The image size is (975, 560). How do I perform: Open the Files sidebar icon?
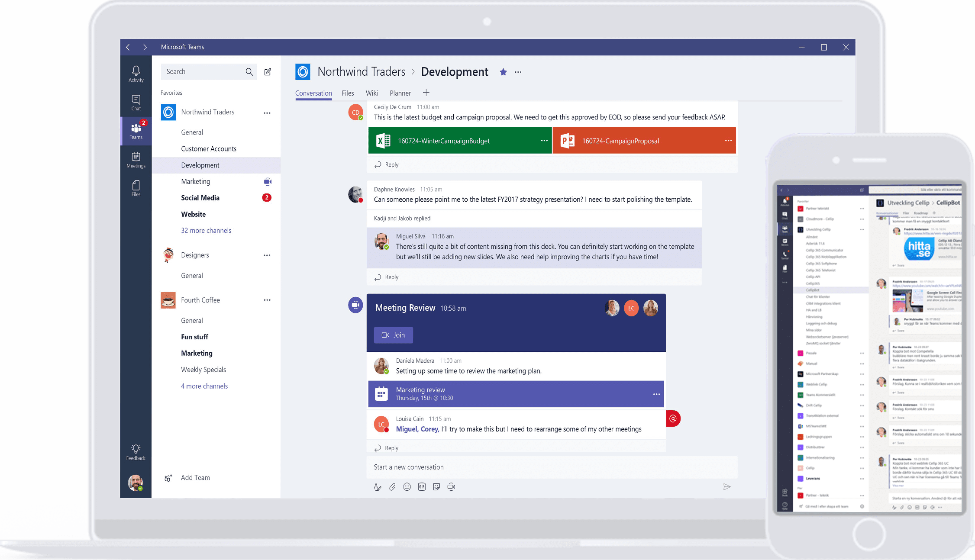tap(136, 188)
